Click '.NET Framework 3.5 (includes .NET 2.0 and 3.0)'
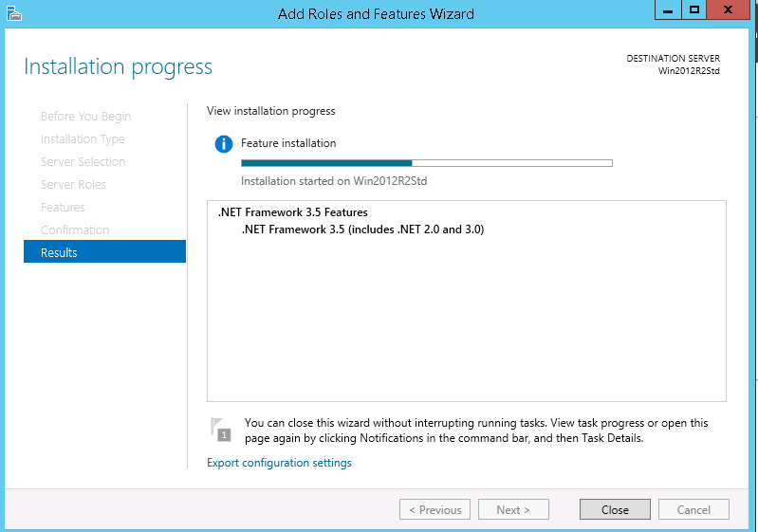The width and height of the screenshot is (758, 532). 362,229
